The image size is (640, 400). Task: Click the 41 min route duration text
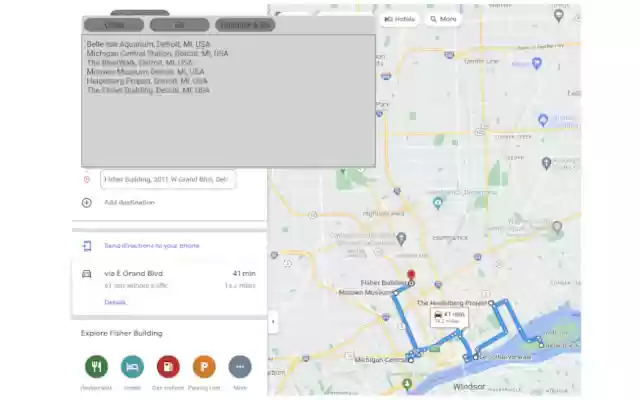(244, 273)
